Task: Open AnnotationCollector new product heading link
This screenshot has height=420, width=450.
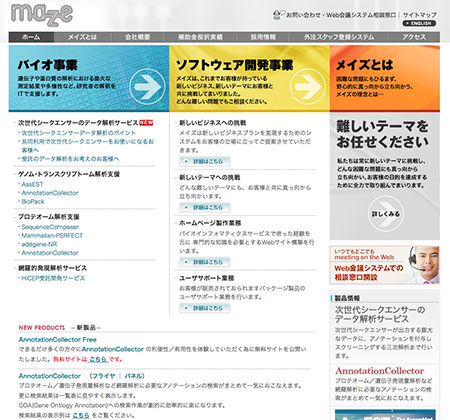Action: click(50, 376)
